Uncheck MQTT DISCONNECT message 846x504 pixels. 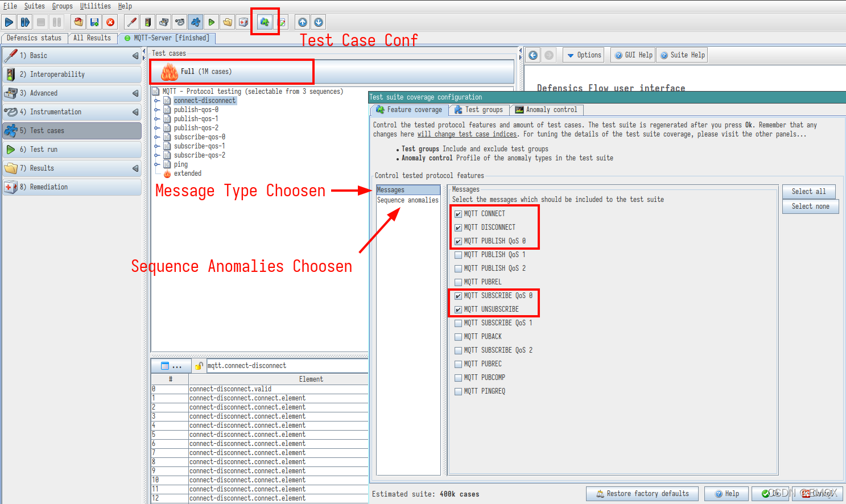click(x=458, y=228)
